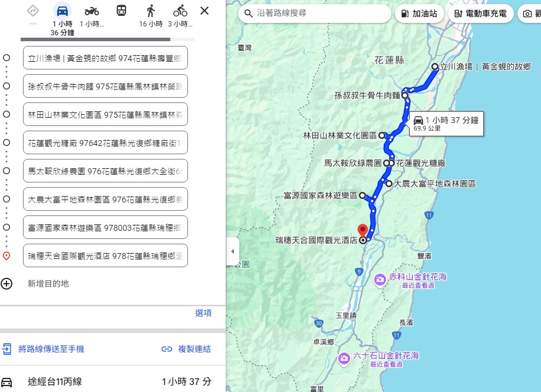The height and width of the screenshot is (392, 541).
Task: Switch to walking travel mode
Action: (x=151, y=11)
